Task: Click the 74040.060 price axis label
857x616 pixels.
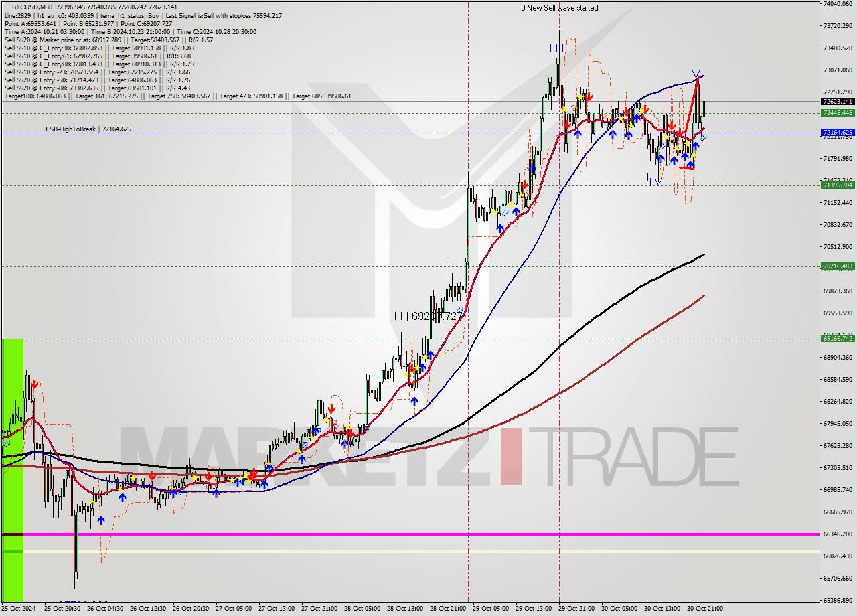Action: 838,4
